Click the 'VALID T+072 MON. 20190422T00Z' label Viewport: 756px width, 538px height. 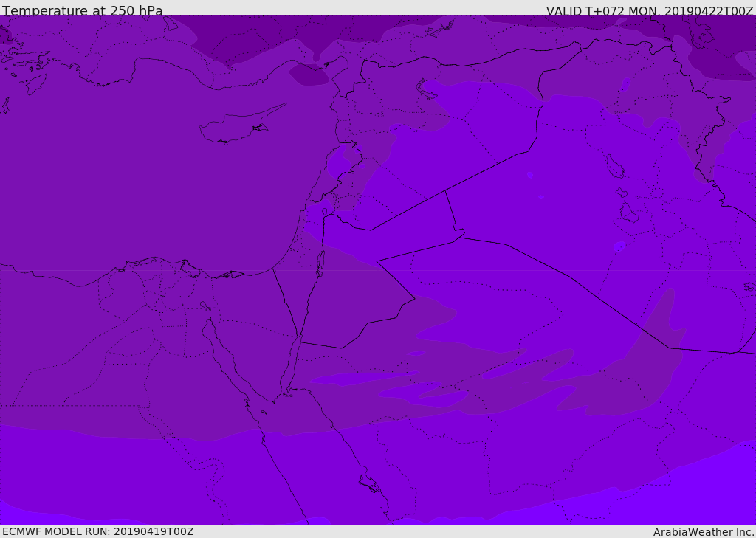coord(650,10)
